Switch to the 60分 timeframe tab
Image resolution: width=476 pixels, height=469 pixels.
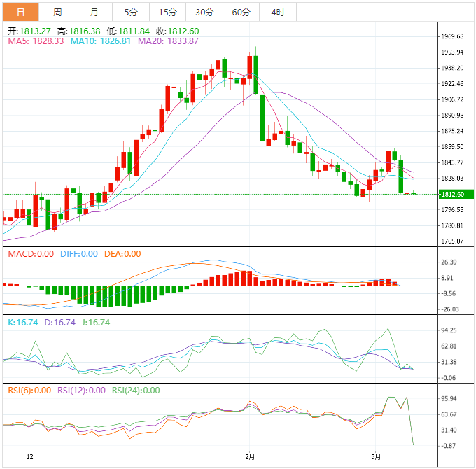(x=241, y=12)
